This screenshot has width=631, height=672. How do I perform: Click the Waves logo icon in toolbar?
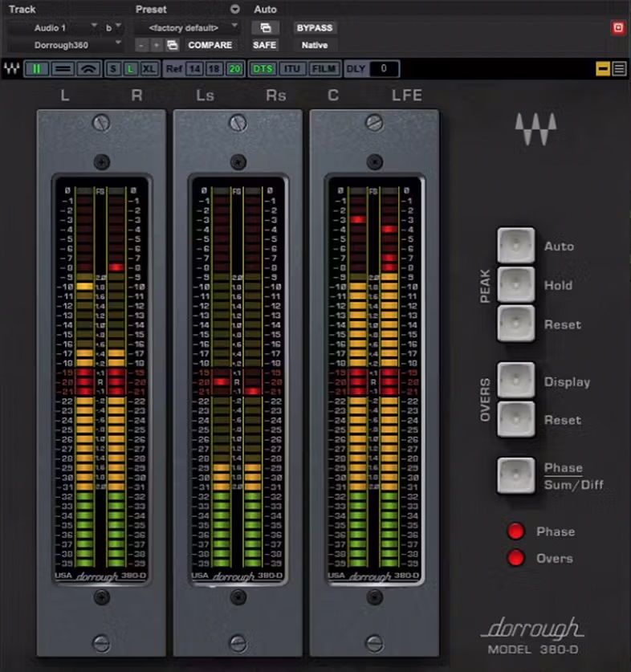pos(11,69)
